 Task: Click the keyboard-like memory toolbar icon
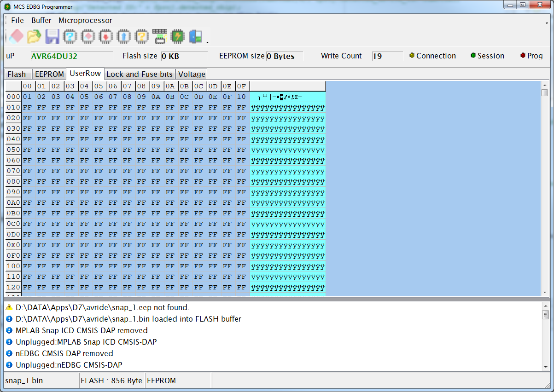click(160, 36)
